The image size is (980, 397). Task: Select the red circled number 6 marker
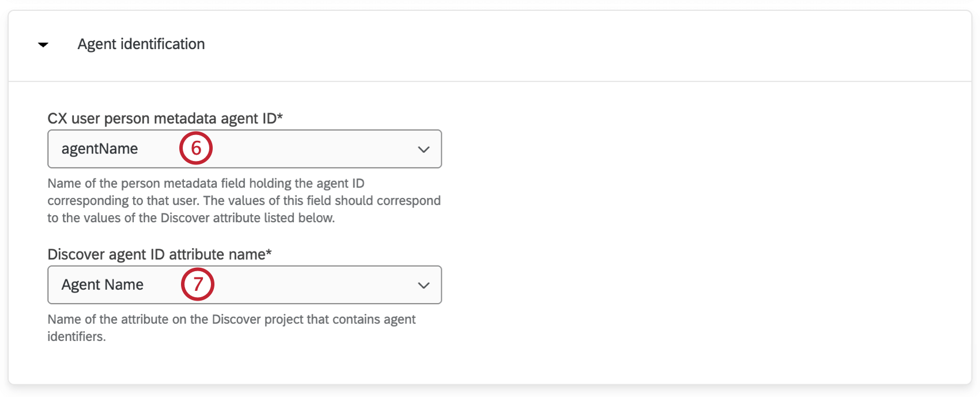195,148
